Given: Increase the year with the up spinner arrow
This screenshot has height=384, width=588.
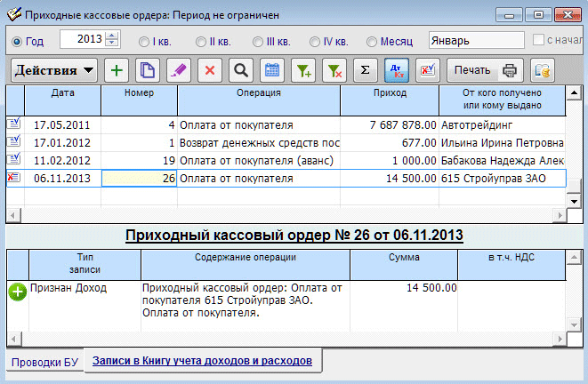Looking at the screenshot, I should pyautogui.click(x=112, y=36).
